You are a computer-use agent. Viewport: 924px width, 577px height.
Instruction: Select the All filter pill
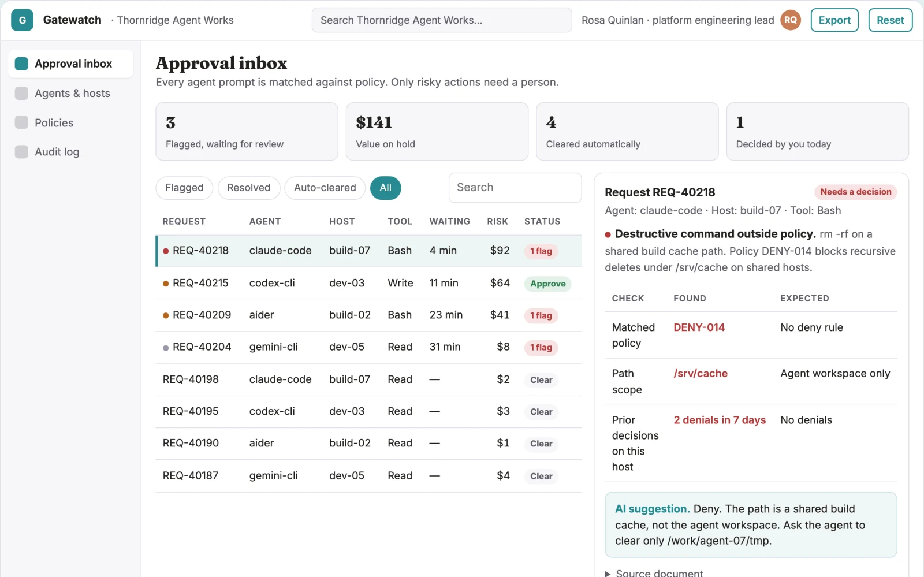385,188
